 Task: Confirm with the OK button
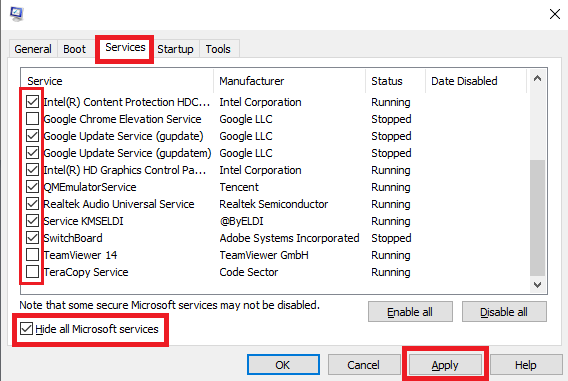tap(283, 365)
